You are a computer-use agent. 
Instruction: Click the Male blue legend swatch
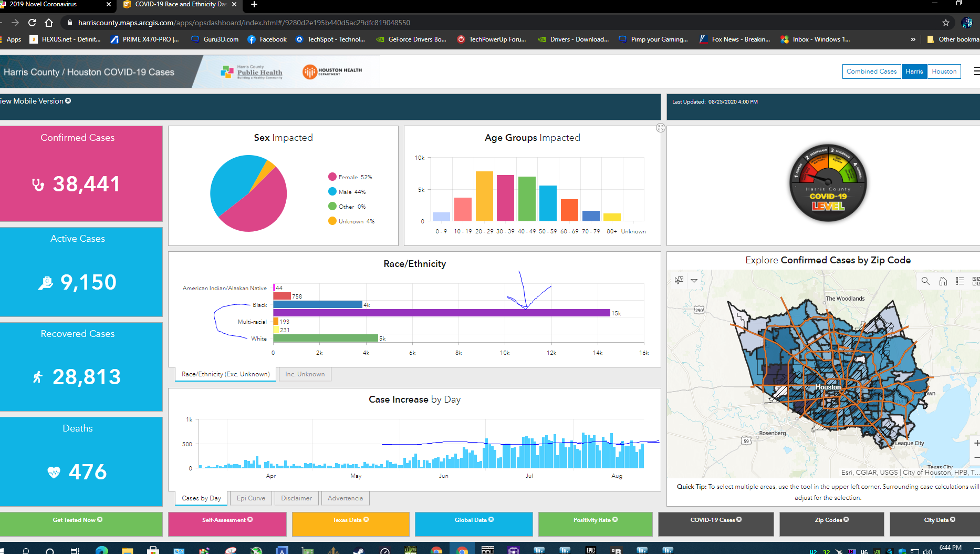[x=332, y=191]
